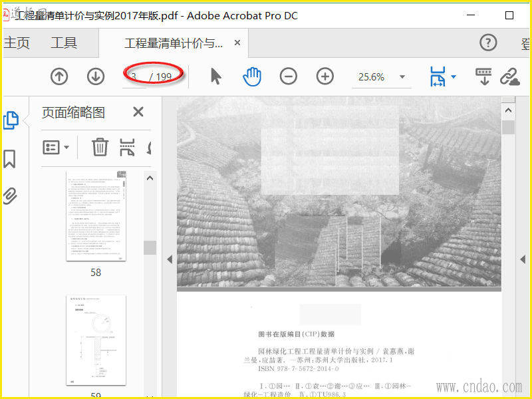Open the 25.6% zoom level dropdown
The height and width of the screenshot is (399, 532).
click(x=402, y=77)
